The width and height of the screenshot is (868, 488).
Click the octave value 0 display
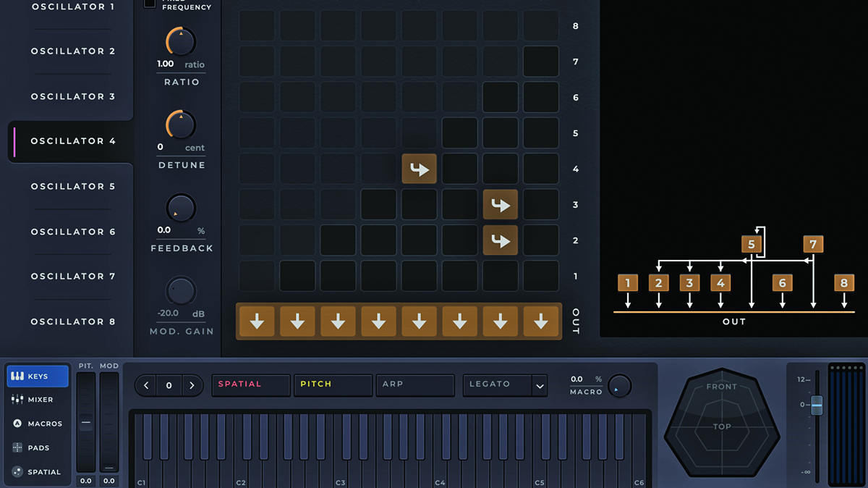[169, 386]
